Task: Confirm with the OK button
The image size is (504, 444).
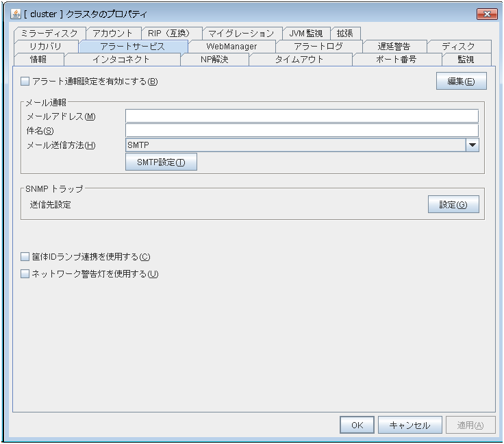Action: (357, 425)
